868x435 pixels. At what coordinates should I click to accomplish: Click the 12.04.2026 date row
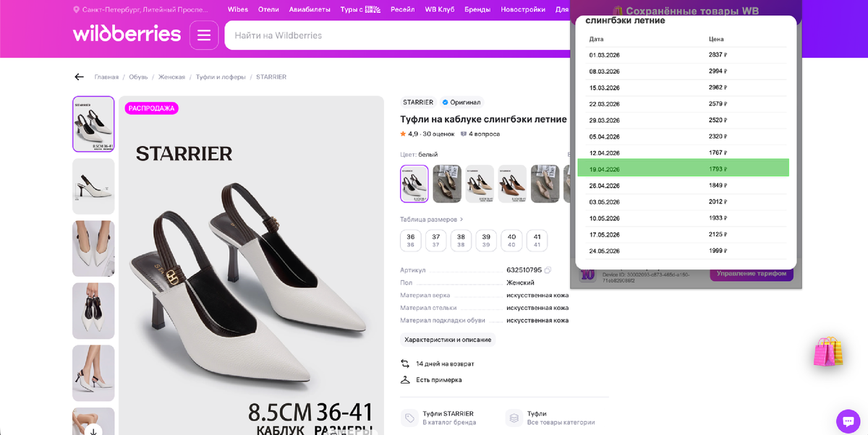[x=686, y=152]
